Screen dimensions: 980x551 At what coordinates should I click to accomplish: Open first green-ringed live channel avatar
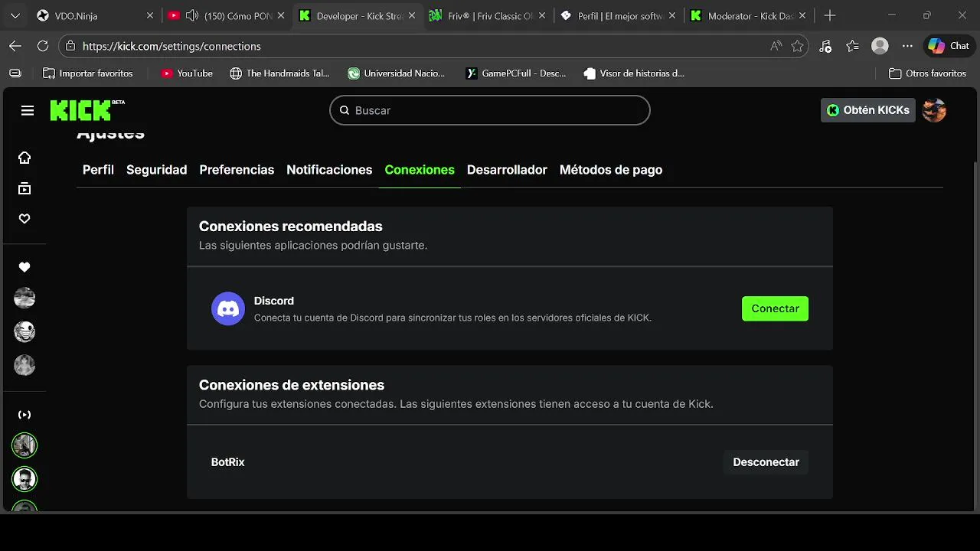[24, 445]
